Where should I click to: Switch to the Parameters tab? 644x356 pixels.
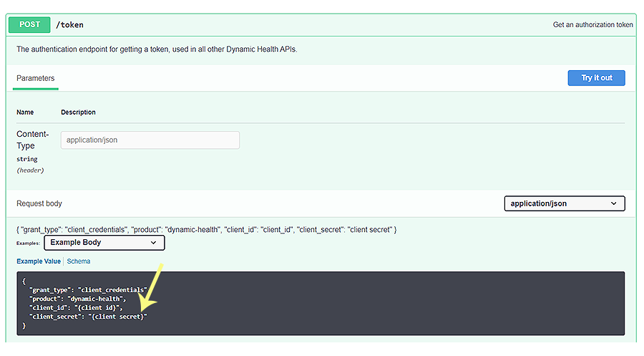36,78
